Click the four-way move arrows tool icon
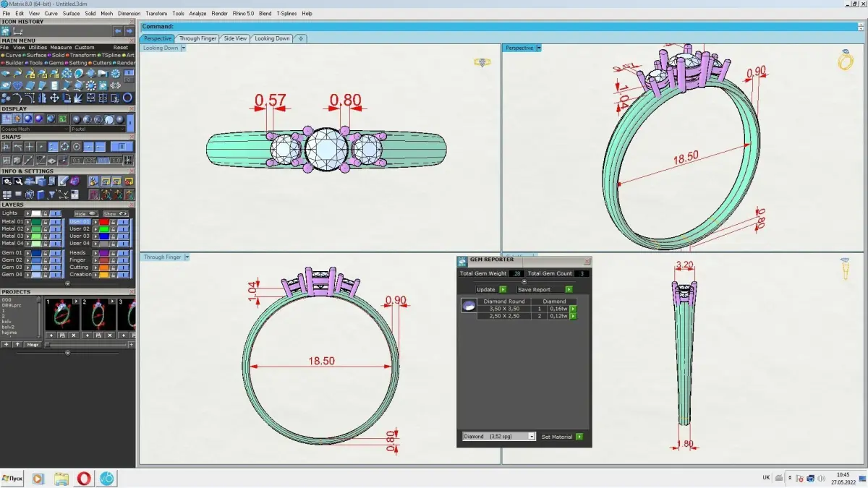This screenshot has height=488, width=868. 54,98
